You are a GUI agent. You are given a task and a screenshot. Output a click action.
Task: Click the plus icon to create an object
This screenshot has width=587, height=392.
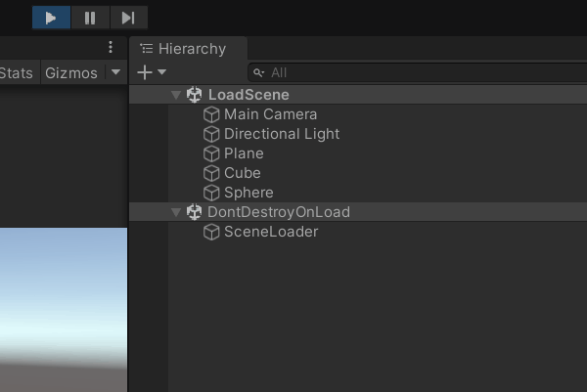pos(145,72)
